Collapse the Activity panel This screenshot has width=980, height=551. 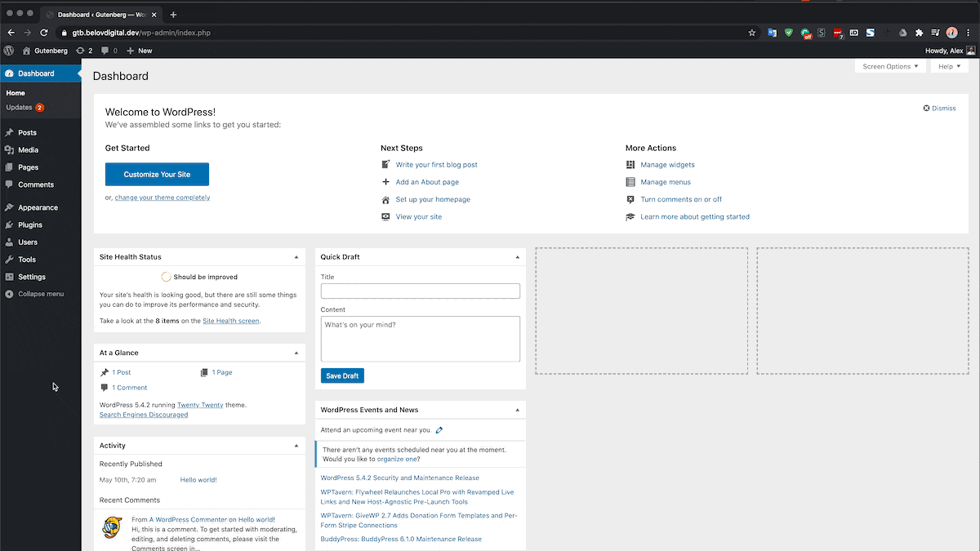point(296,446)
